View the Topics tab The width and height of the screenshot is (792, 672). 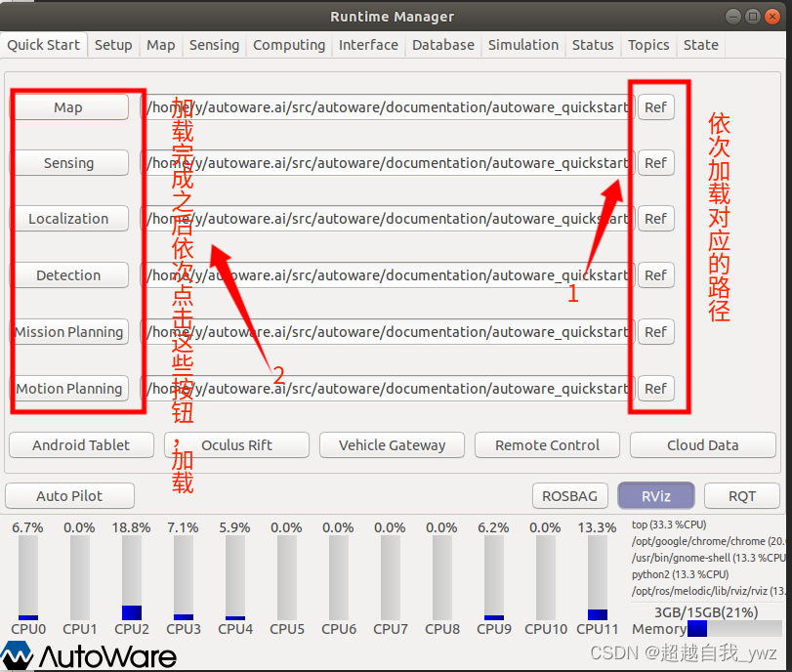pyautogui.click(x=648, y=45)
